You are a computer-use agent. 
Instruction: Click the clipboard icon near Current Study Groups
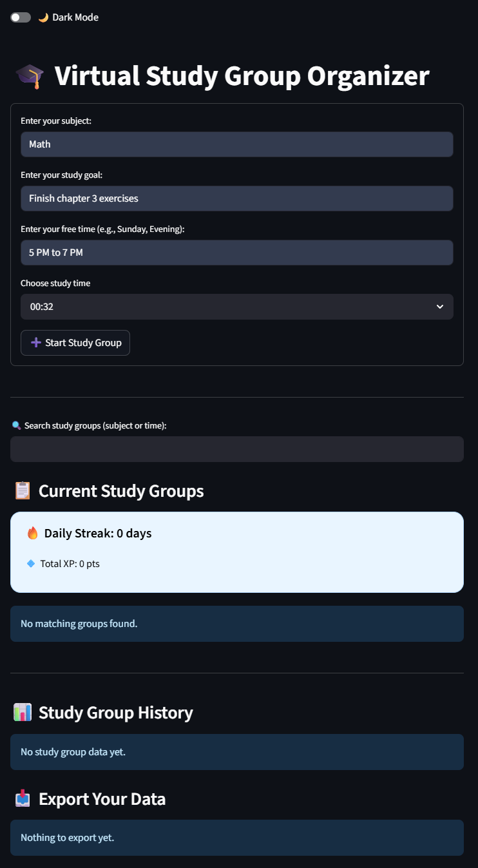pos(23,491)
